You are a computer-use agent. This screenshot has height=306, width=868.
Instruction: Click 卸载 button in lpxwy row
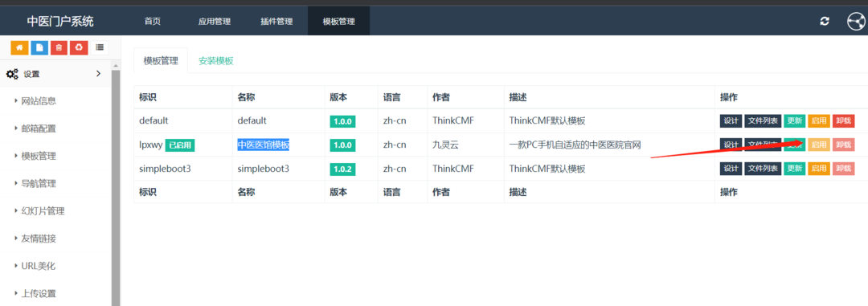[x=843, y=145]
